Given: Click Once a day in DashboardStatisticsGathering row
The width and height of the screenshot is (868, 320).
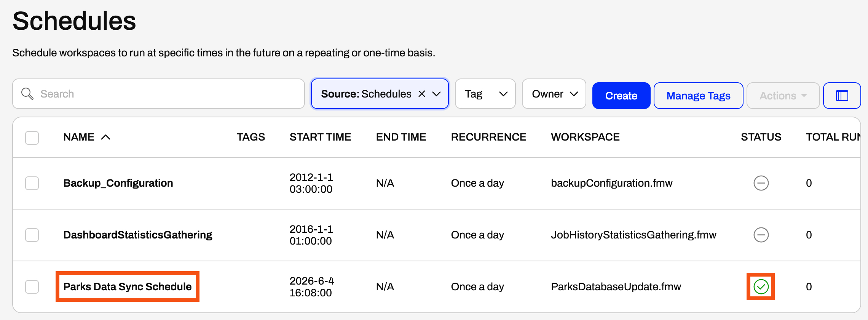Looking at the screenshot, I should click(477, 235).
